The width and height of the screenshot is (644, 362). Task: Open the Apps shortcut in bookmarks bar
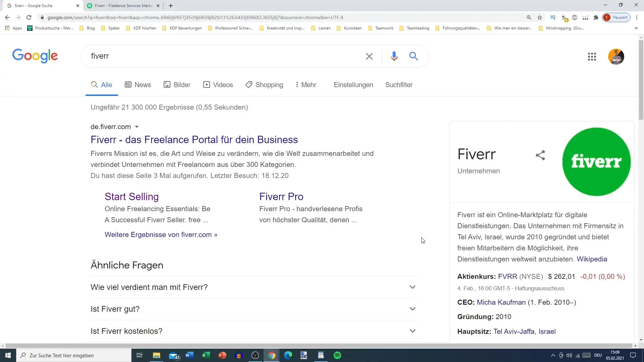pos(13,28)
